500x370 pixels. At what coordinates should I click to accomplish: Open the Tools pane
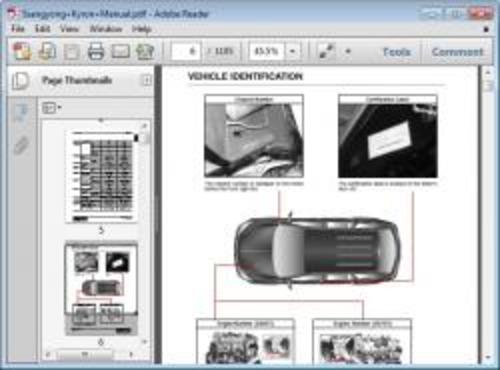(x=396, y=52)
